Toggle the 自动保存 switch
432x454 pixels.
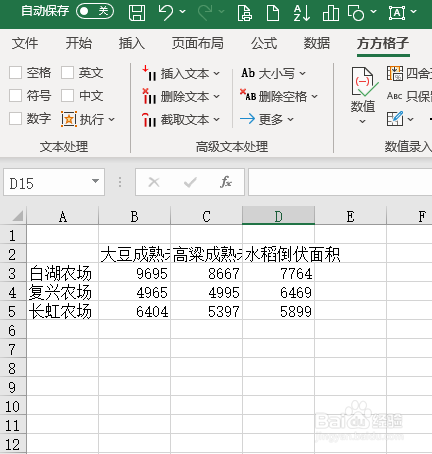95,11
